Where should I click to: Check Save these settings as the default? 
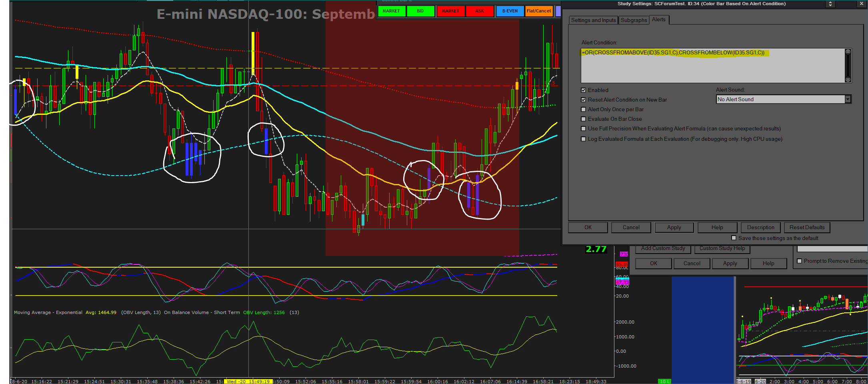734,238
